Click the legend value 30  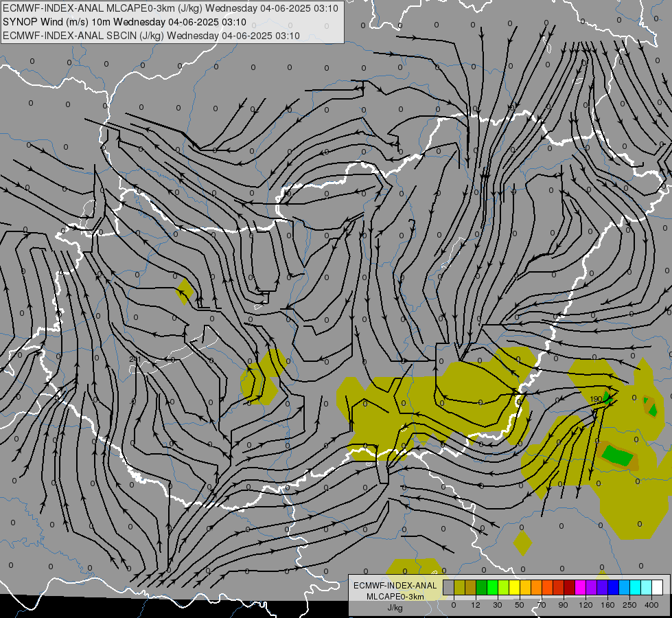[498, 605]
